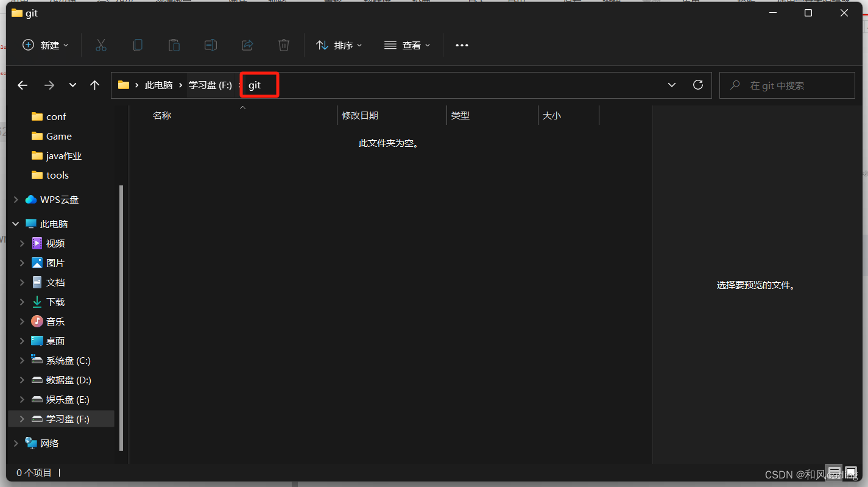Expand the 网络 node

pyautogui.click(x=16, y=443)
